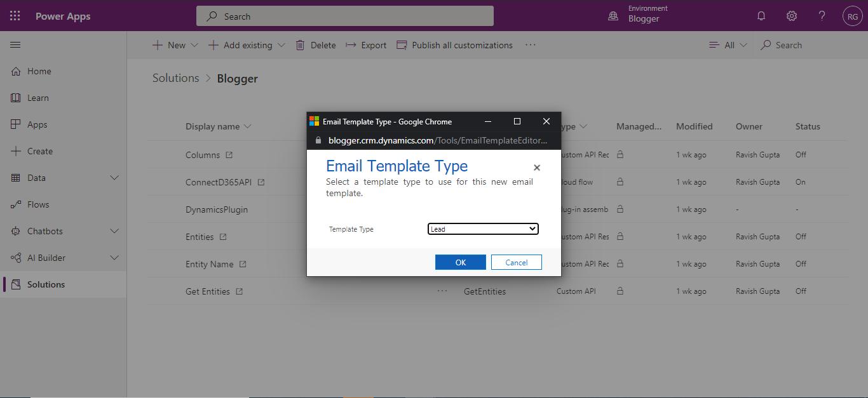This screenshot has width=868, height=398.
Task: Open the Solutions breadcrumb link
Action: click(x=175, y=78)
